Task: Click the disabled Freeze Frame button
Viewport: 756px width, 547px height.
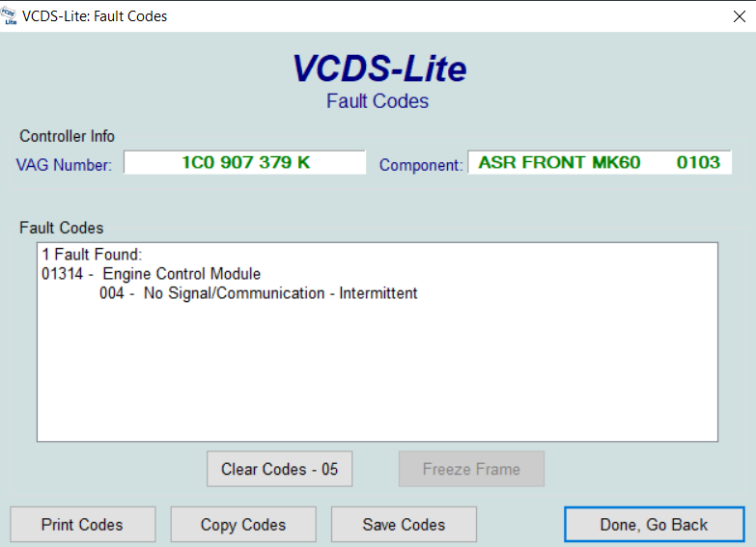Action: click(x=471, y=469)
